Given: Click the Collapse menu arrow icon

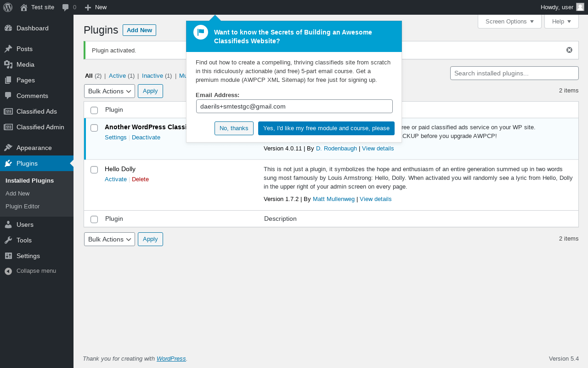Looking at the screenshot, I should coord(8,271).
